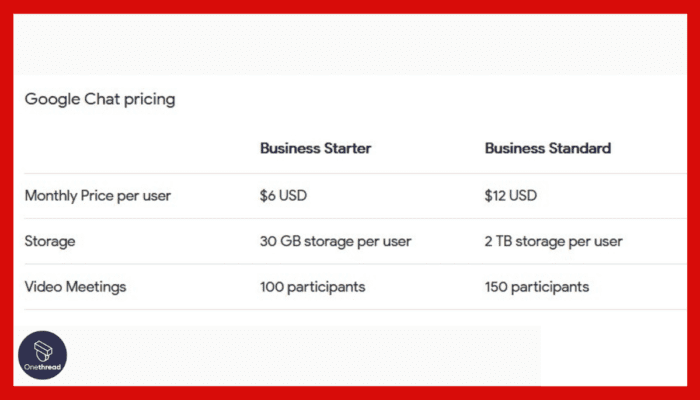Click the 30 GB storage per user cell
Image resolution: width=700 pixels, height=400 pixels.
[x=335, y=241]
